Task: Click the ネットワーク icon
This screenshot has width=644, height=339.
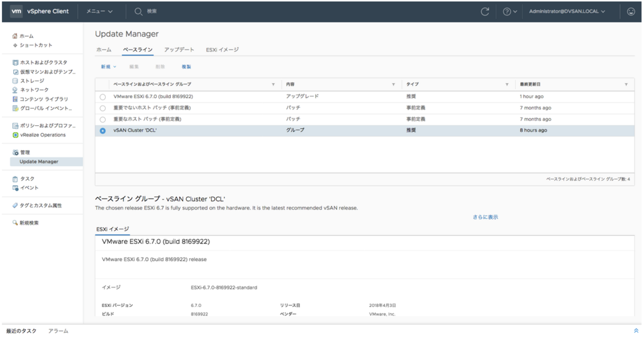Action: (x=15, y=90)
